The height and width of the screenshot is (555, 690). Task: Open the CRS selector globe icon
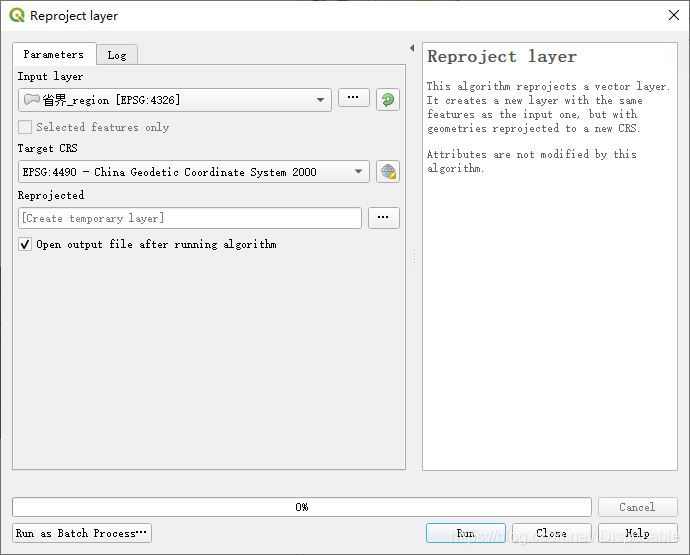388,171
